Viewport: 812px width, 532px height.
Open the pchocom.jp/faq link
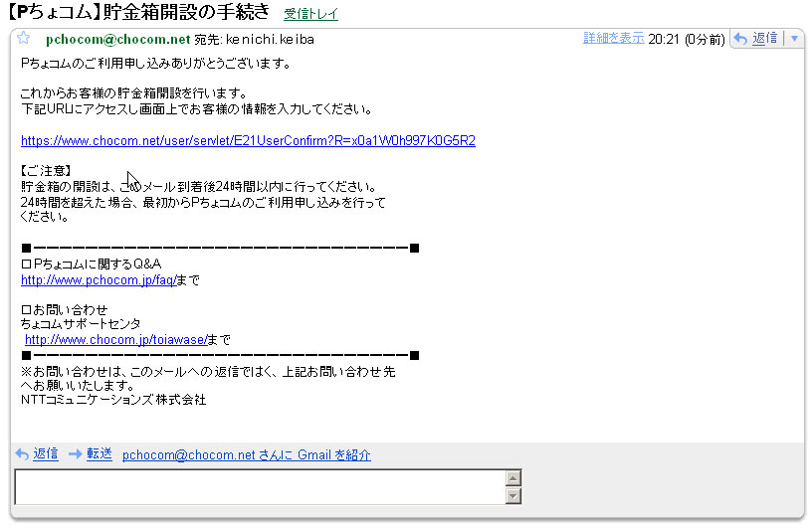pos(99,280)
